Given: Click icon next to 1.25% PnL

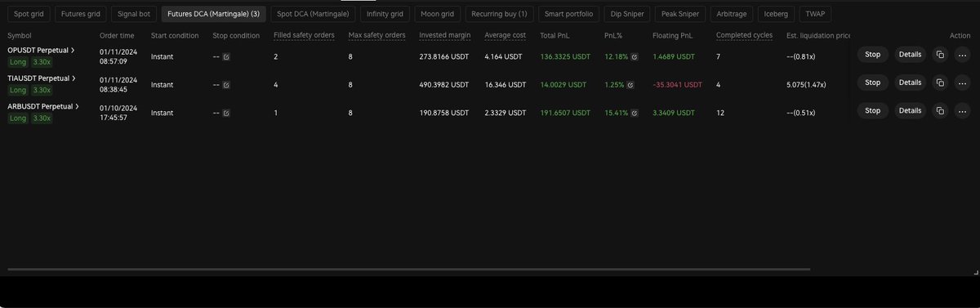Looking at the screenshot, I should coord(630,84).
